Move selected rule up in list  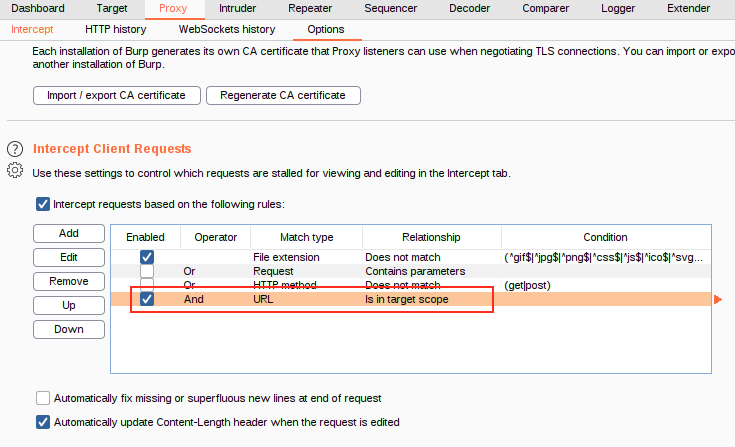point(68,305)
